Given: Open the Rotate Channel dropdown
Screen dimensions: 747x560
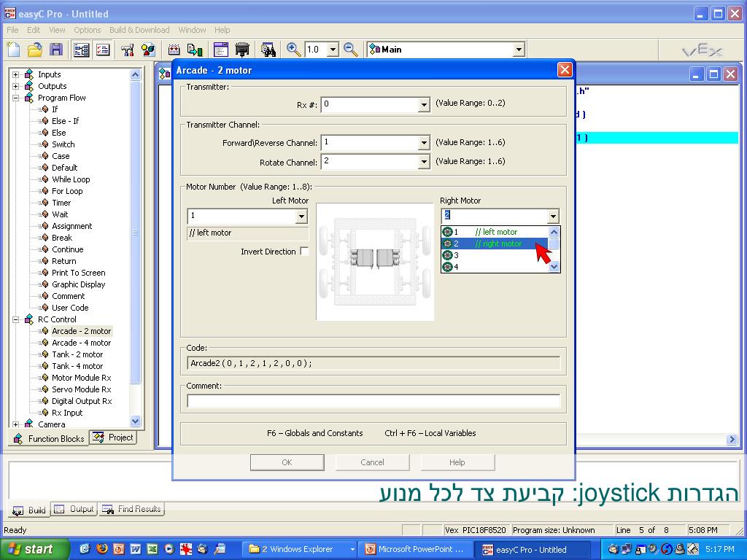Looking at the screenshot, I should pyautogui.click(x=424, y=162).
